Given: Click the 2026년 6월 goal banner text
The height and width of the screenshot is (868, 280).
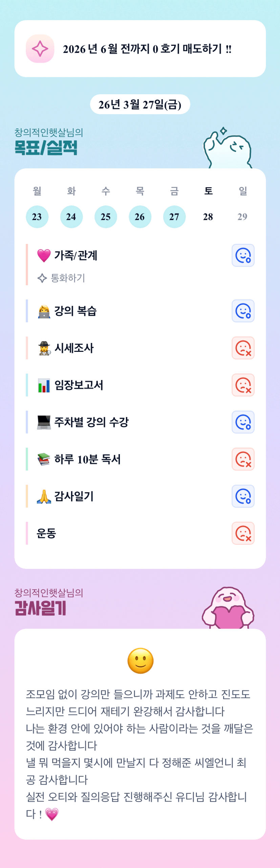Looking at the screenshot, I should (x=147, y=49).
